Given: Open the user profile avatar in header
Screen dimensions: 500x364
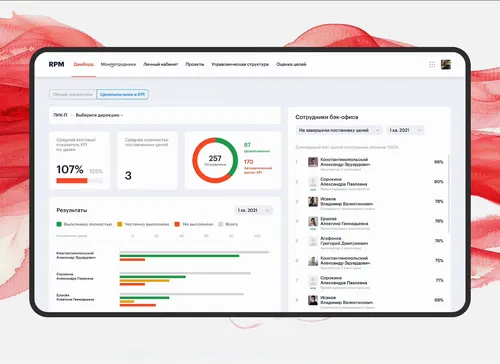Looking at the screenshot, I should 446,64.
